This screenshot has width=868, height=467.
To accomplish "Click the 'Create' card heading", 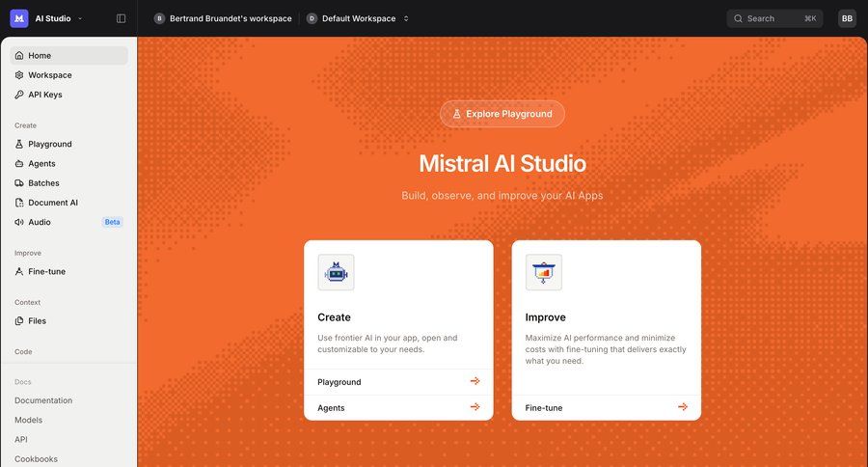I will coord(334,317).
